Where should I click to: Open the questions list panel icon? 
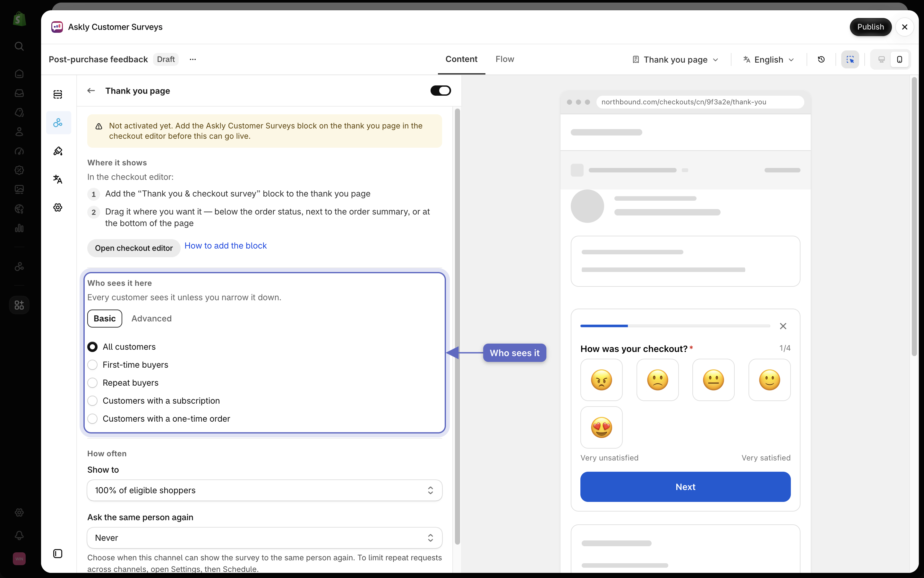coord(58,94)
